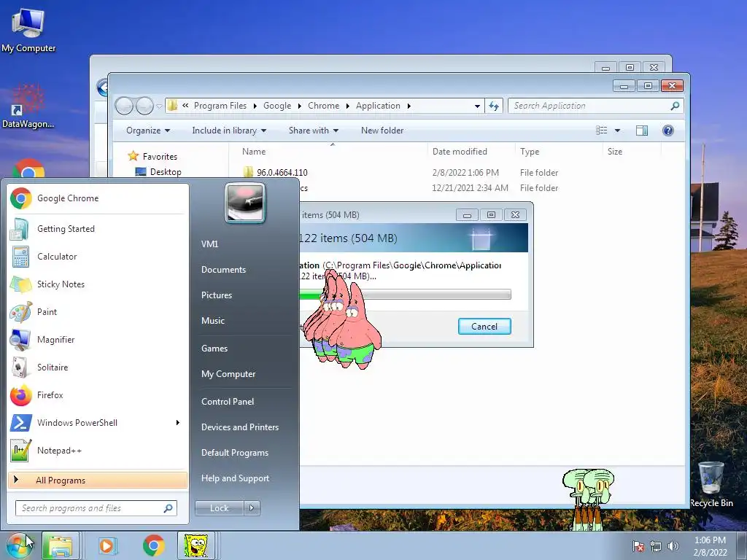Open Sticky Notes from Start menu

tap(97, 284)
